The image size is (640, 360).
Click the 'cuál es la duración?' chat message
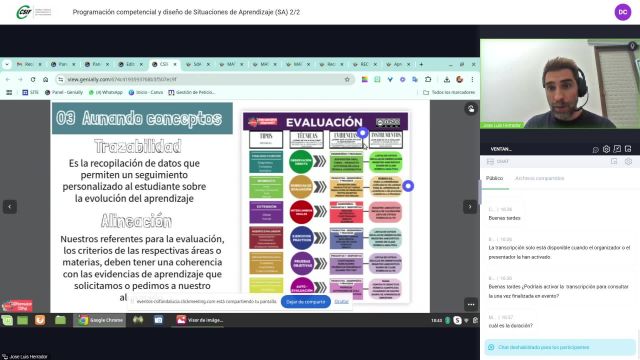pos(510,326)
